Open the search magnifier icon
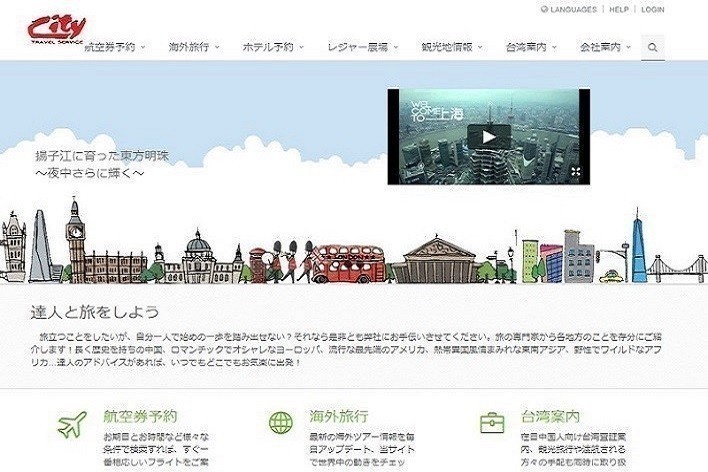 tap(653, 47)
